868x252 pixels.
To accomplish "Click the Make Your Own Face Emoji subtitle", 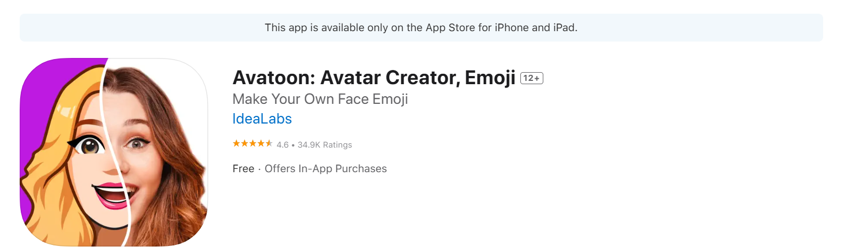I will pos(320,99).
